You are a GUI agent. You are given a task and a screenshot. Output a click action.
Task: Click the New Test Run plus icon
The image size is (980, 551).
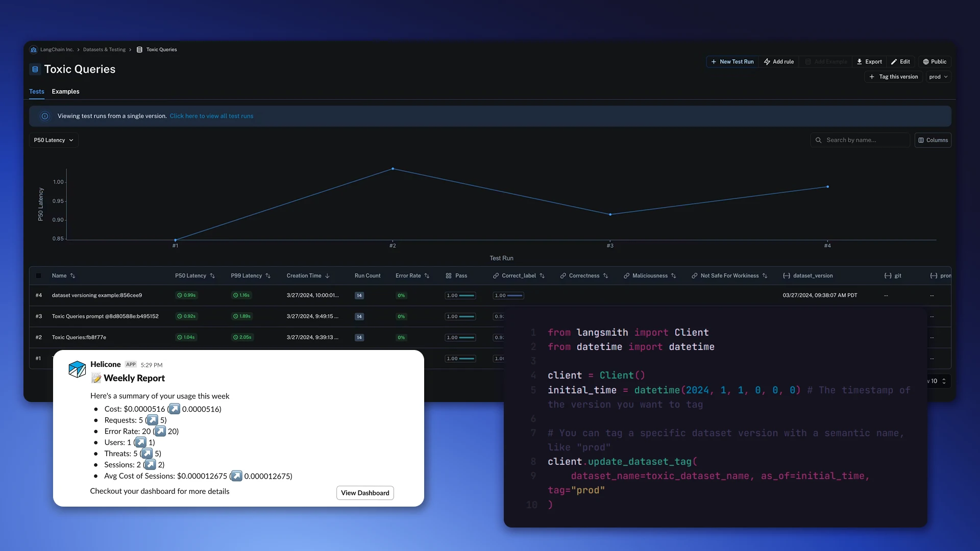pos(713,61)
